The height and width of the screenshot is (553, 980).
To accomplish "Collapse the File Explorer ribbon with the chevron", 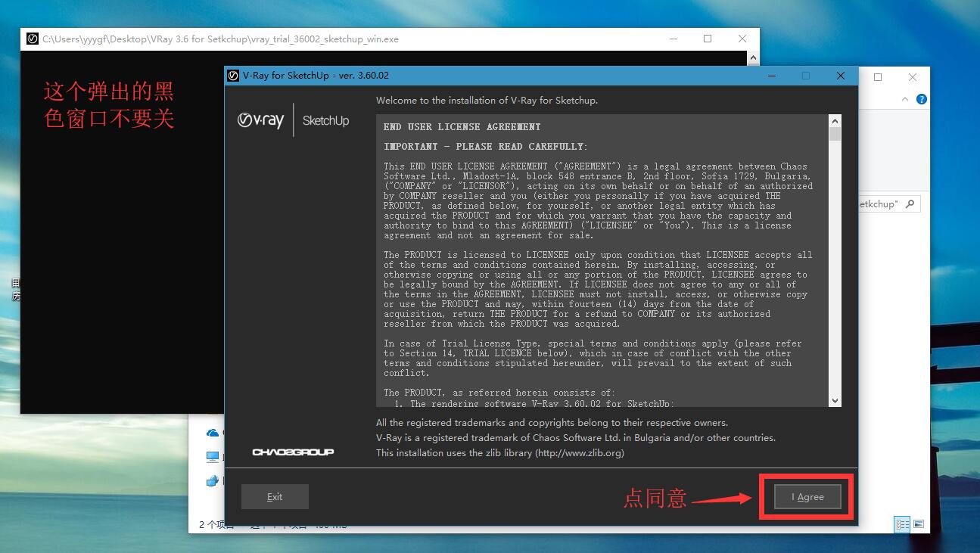I will click(x=905, y=99).
